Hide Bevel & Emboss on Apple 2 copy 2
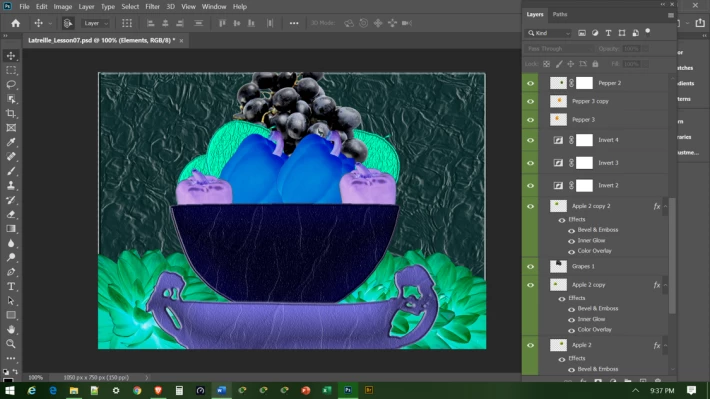 click(571, 231)
